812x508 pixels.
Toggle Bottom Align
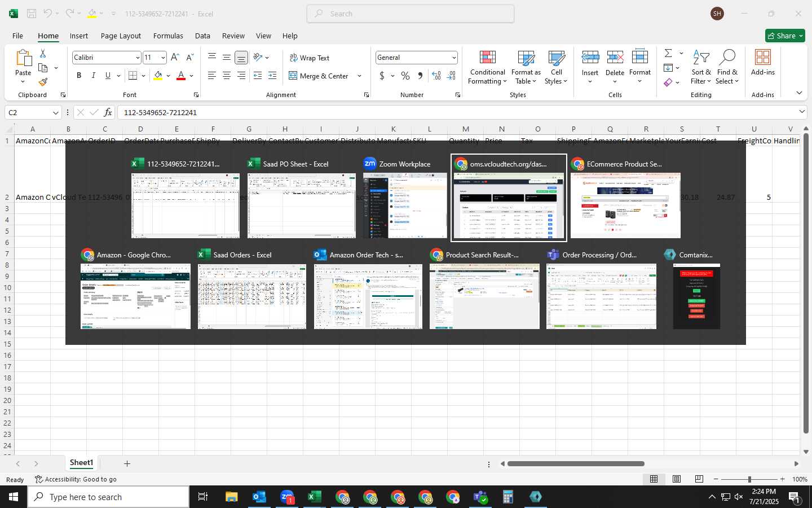point(241,58)
